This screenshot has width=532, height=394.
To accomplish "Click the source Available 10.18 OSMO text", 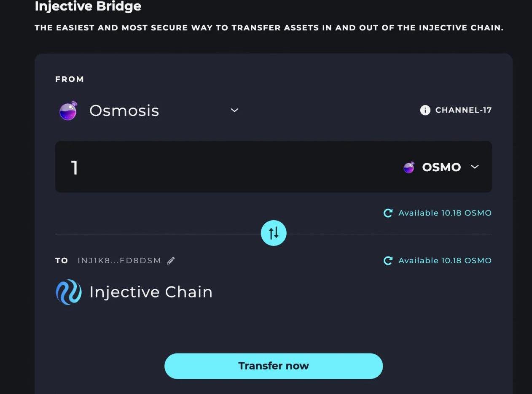I will [x=445, y=213].
